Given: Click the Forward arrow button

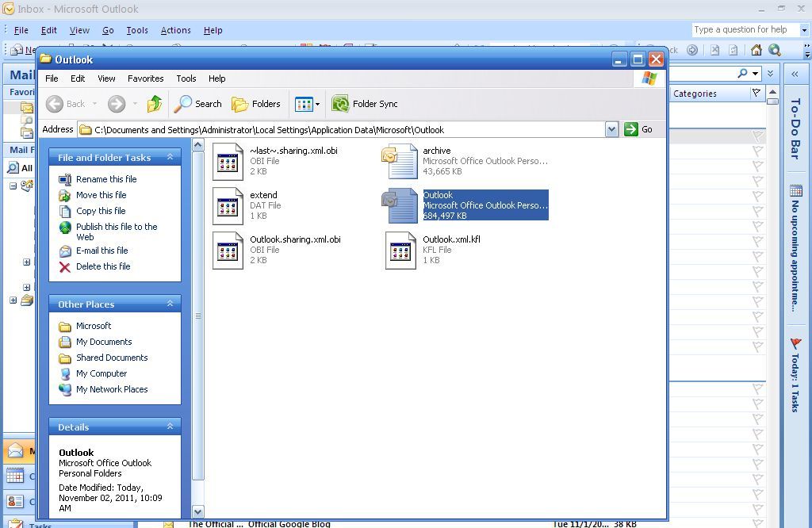Looking at the screenshot, I should point(117,104).
